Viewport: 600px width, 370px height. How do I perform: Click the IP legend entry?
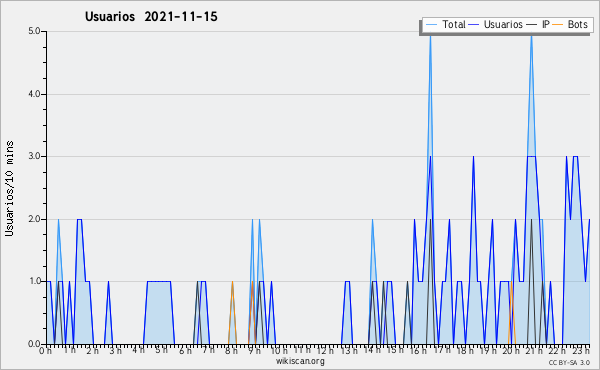(x=538, y=25)
